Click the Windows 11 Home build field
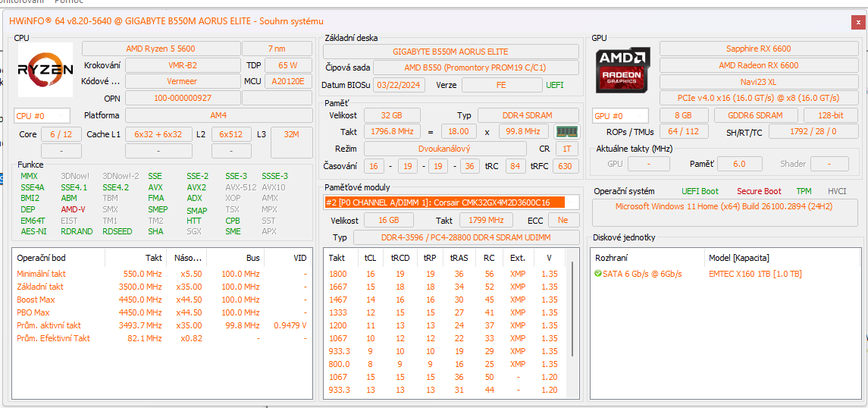 725,212
